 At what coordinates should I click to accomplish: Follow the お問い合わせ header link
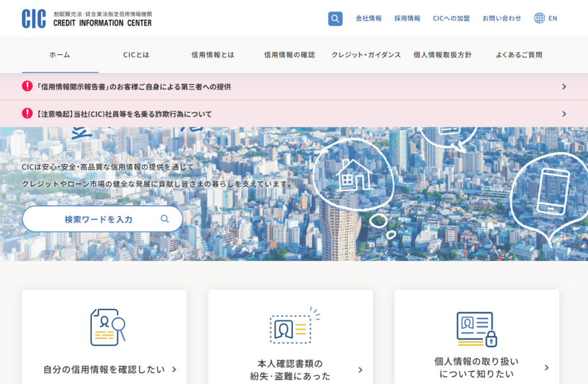click(x=502, y=18)
